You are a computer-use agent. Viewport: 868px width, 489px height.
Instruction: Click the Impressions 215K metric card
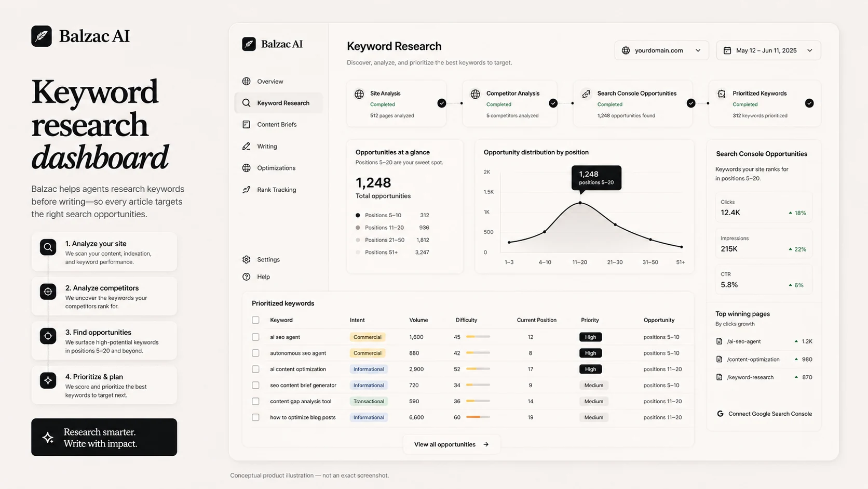pos(764,244)
